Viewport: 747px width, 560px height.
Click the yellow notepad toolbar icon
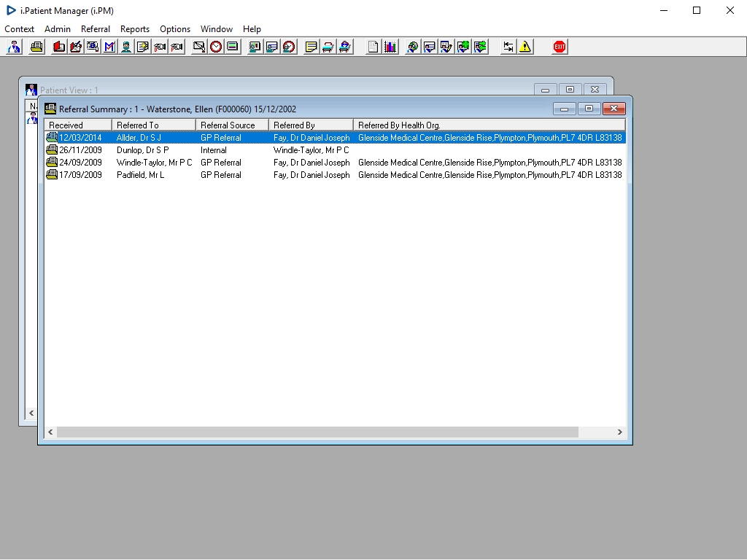point(311,47)
